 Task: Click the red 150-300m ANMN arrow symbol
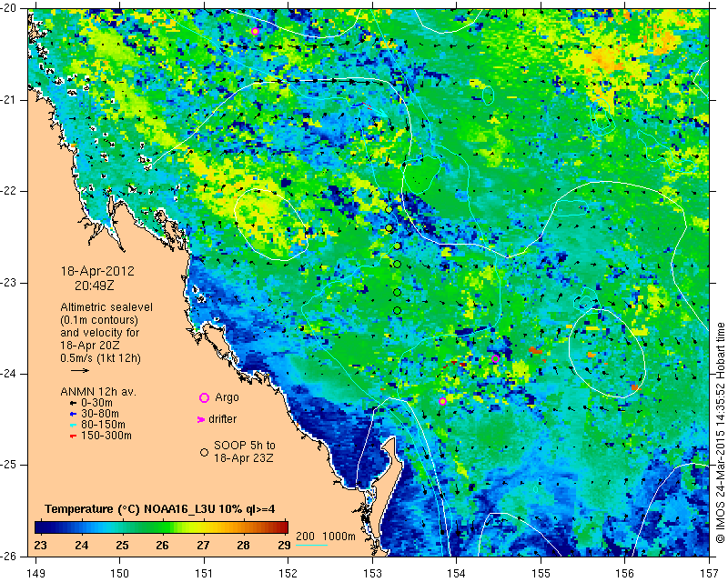[73, 436]
